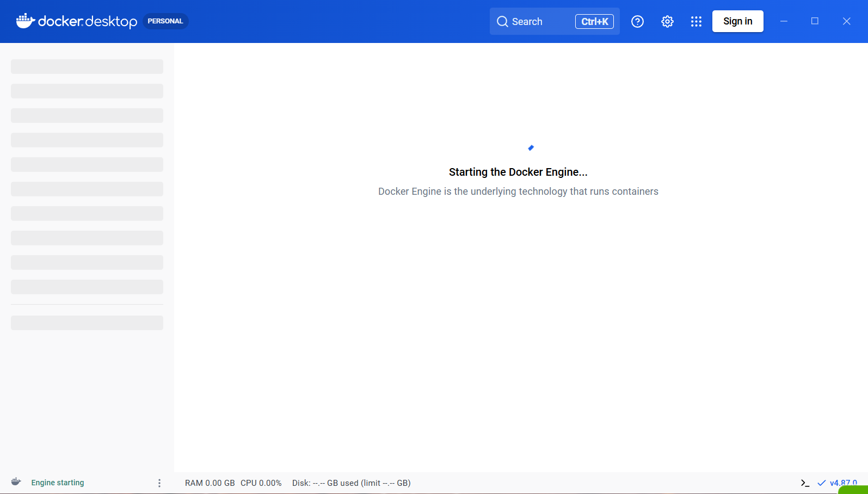Click the PERSONAL plan badge
The height and width of the screenshot is (494, 868).
point(165,21)
